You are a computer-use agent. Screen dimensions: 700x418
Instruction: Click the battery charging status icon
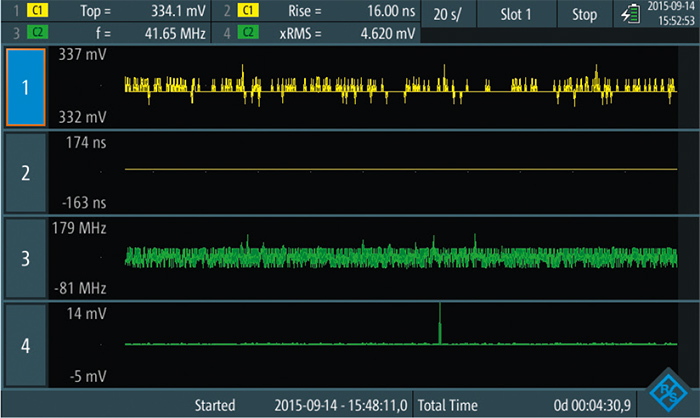(629, 15)
